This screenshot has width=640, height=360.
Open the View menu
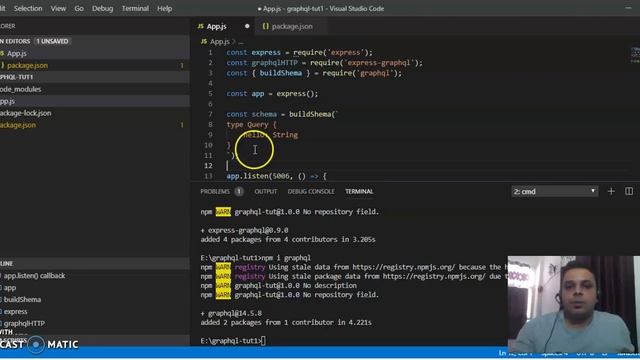coord(58,8)
